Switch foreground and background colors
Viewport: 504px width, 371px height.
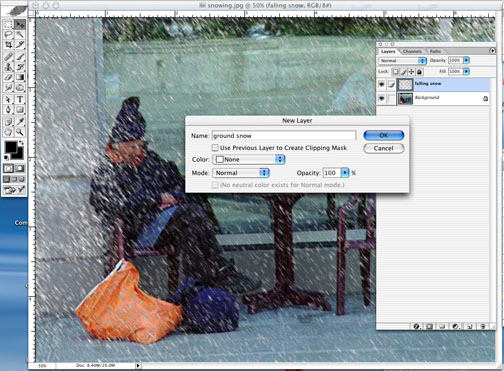[x=21, y=143]
